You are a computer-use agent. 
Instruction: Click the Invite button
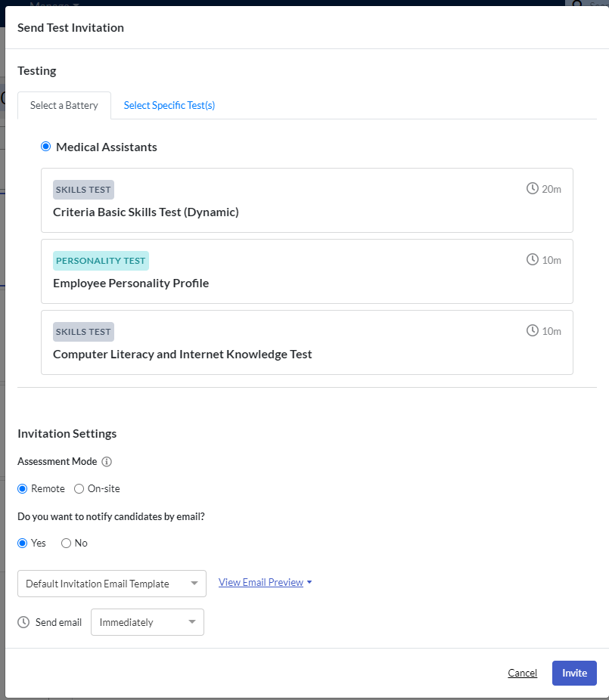click(x=574, y=673)
